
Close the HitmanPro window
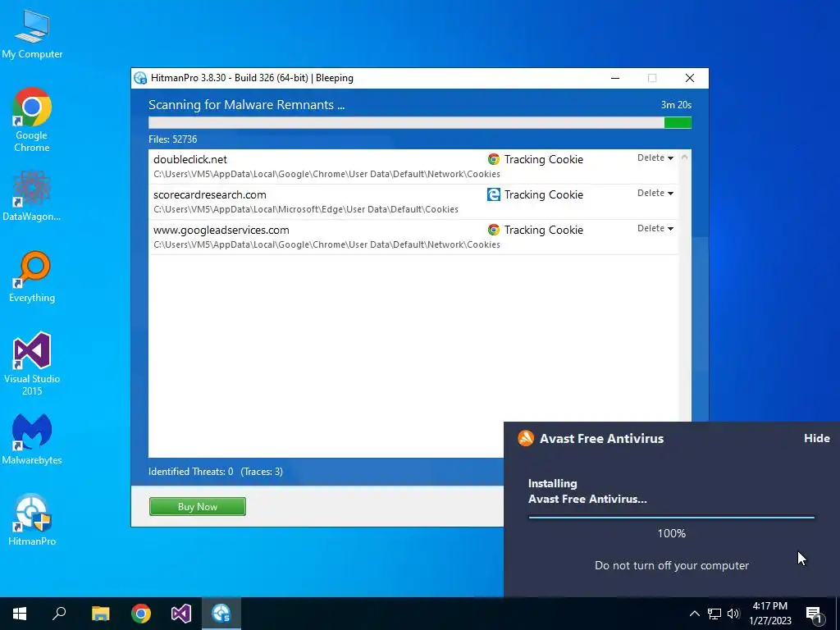click(690, 78)
